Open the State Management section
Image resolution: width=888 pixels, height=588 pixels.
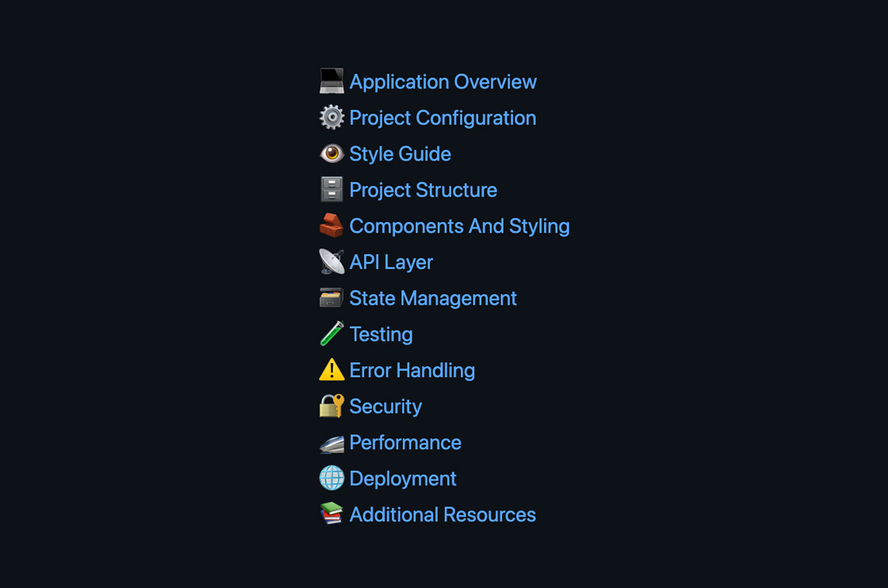tap(432, 298)
